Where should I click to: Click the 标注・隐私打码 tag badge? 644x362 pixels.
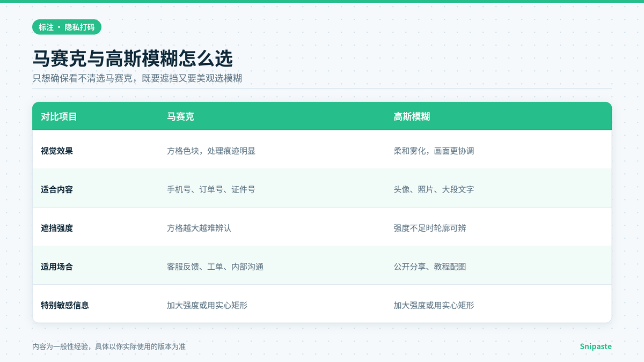tap(67, 27)
